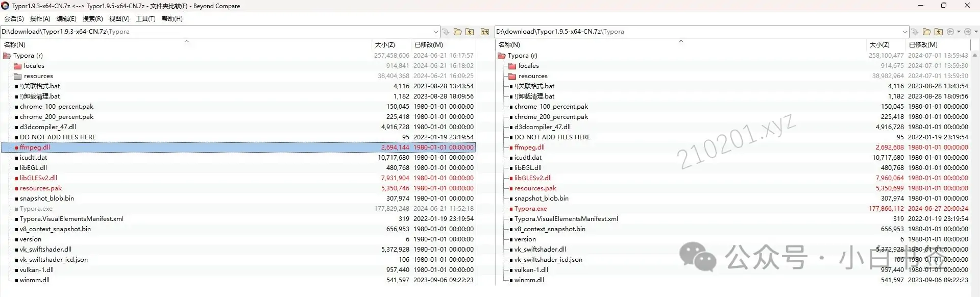Select chrome_200_percent.pak in the right pane

click(551, 117)
